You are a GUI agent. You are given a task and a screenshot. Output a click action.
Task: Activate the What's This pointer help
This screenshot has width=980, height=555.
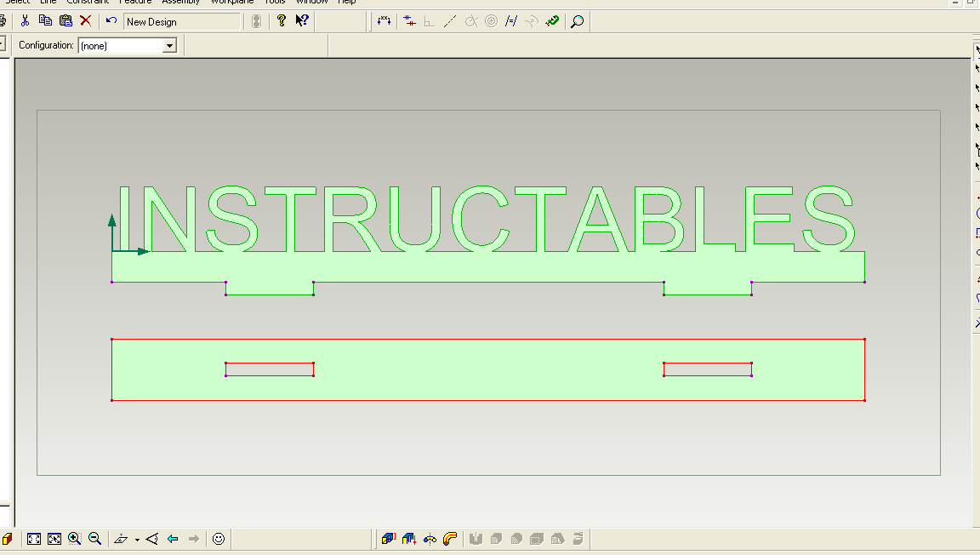[302, 21]
